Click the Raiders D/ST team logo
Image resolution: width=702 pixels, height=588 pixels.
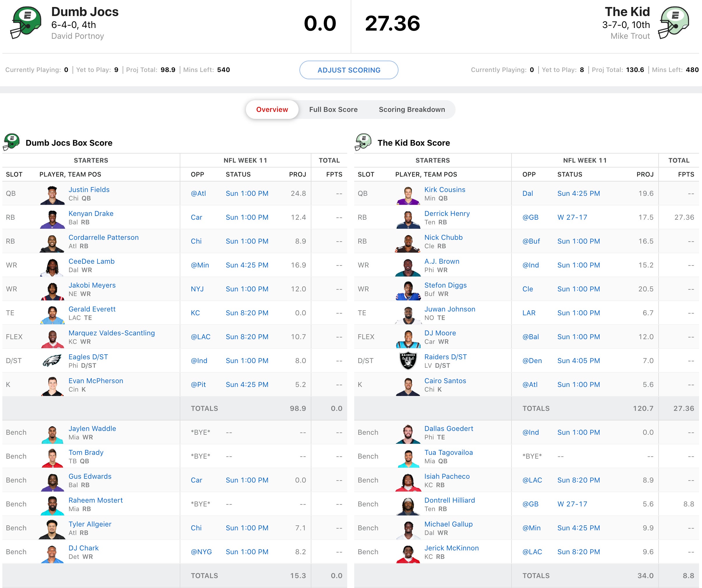tap(408, 360)
